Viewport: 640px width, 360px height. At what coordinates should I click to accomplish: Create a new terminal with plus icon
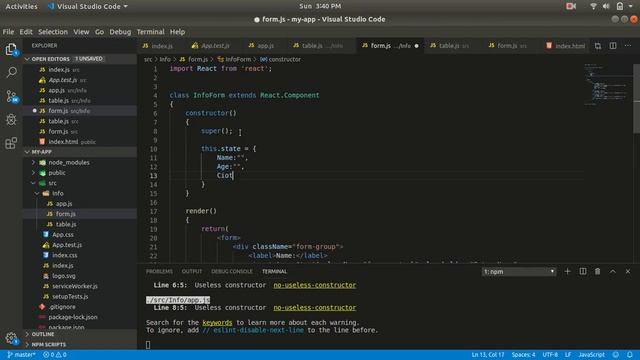pos(567,271)
